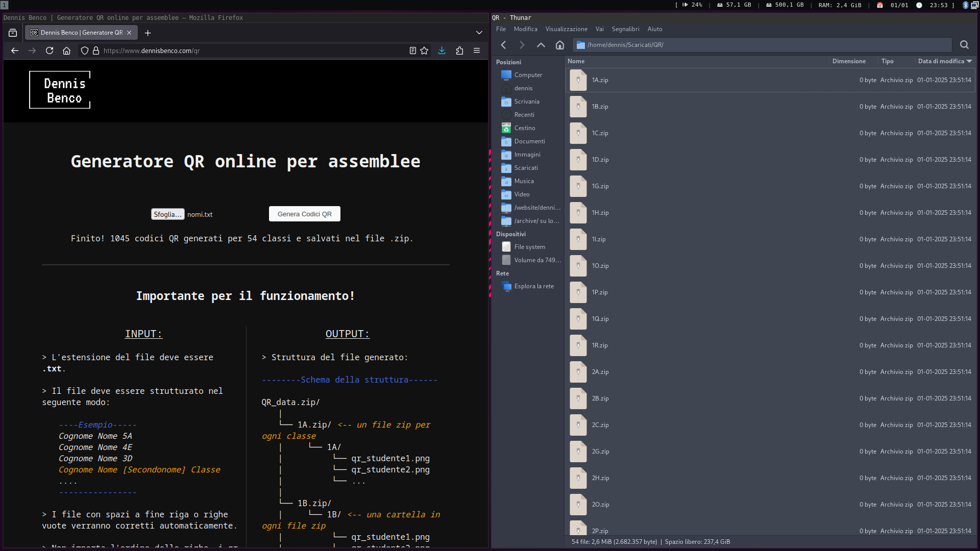Open Thunar Modifica menu

(x=526, y=29)
